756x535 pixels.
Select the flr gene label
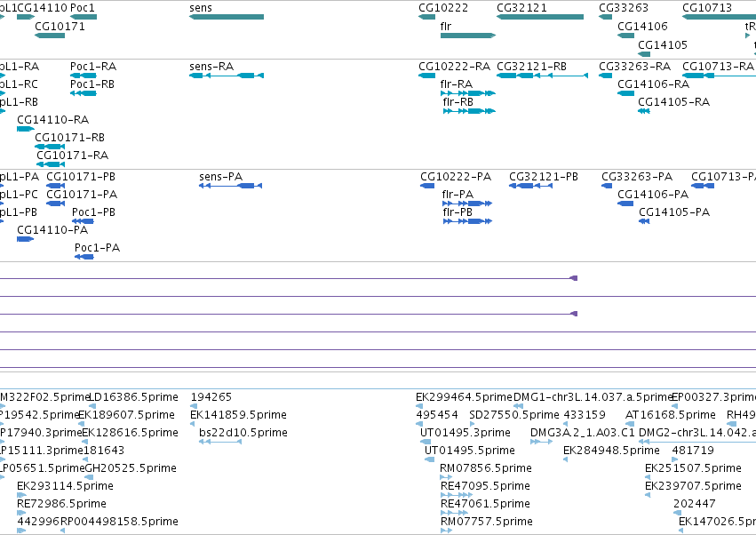[x=445, y=26]
